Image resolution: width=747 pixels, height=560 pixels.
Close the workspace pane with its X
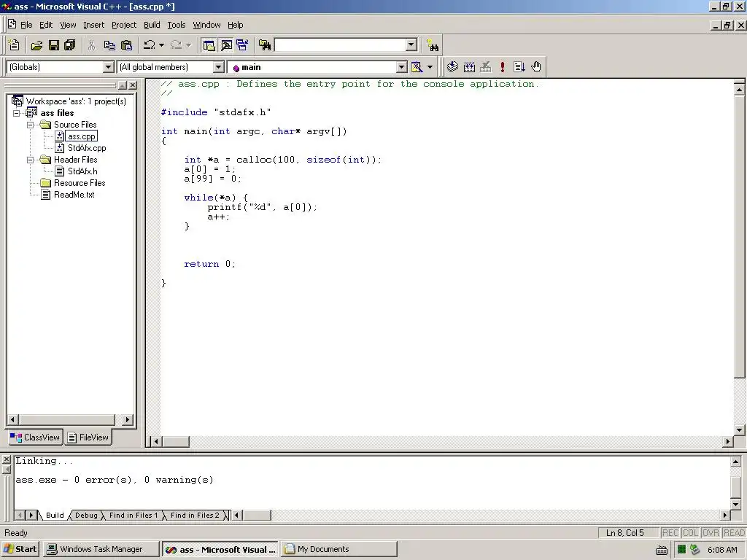pos(133,85)
